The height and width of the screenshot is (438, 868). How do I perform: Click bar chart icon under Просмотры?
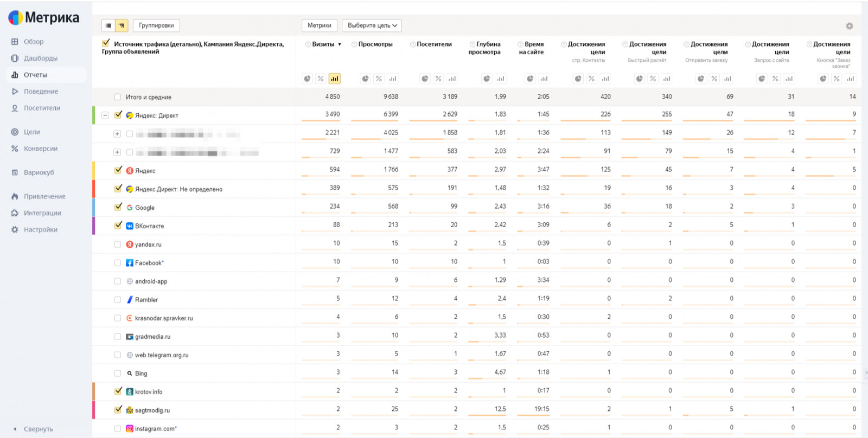coord(392,79)
